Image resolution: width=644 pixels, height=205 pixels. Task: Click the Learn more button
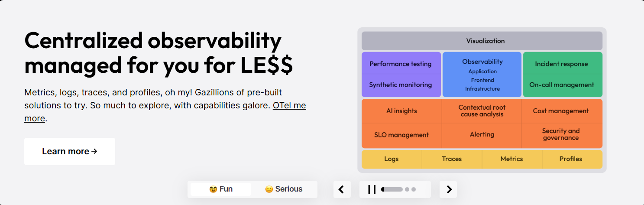click(x=70, y=151)
